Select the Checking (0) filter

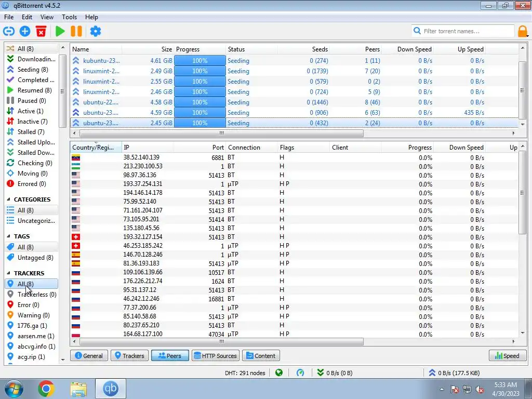pyautogui.click(x=31, y=163)
